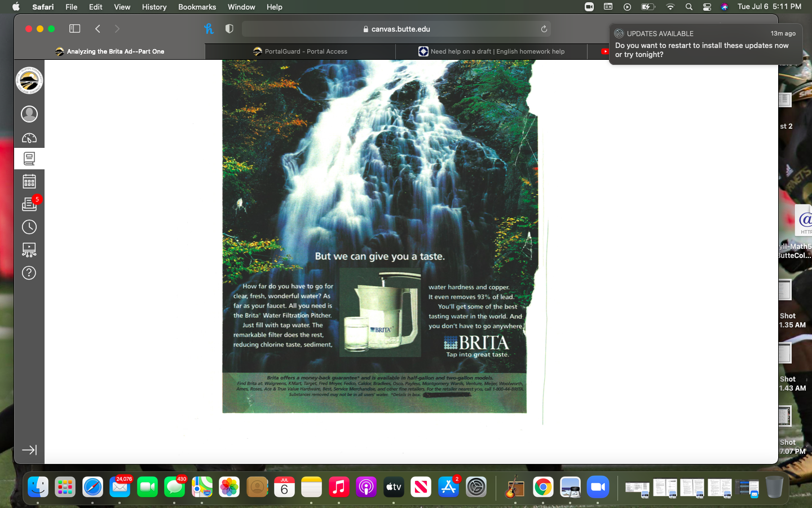The image size is (812, 508).
Task: Open the Canvas Inbox with 5 unread
Action: point(29,204)
